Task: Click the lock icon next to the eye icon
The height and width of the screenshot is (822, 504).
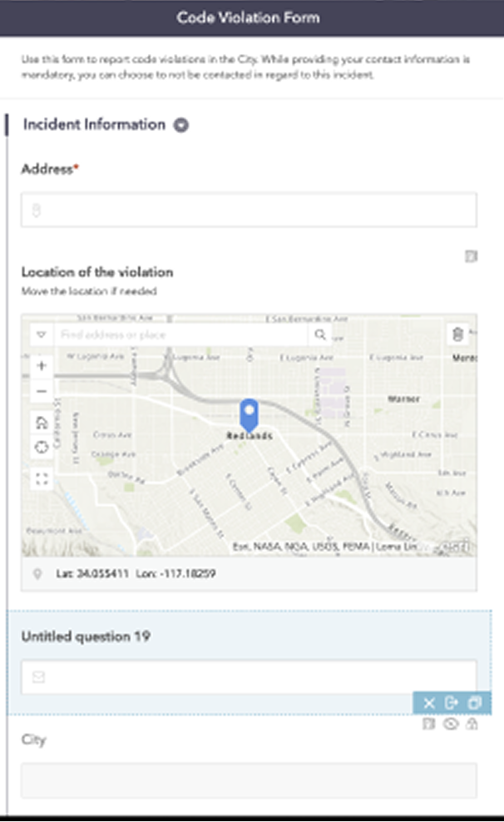Action: (x=472, y=724)
